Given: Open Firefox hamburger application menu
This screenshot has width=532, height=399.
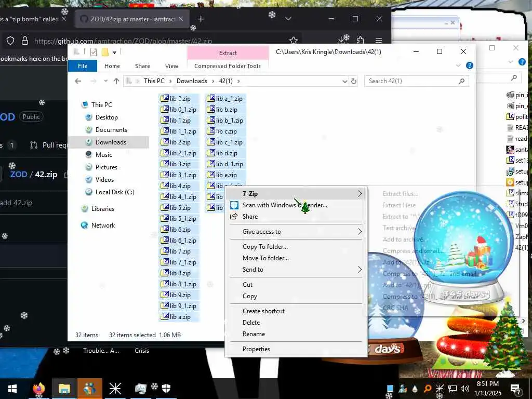Looking at the screenshot, I should (379, 41).
